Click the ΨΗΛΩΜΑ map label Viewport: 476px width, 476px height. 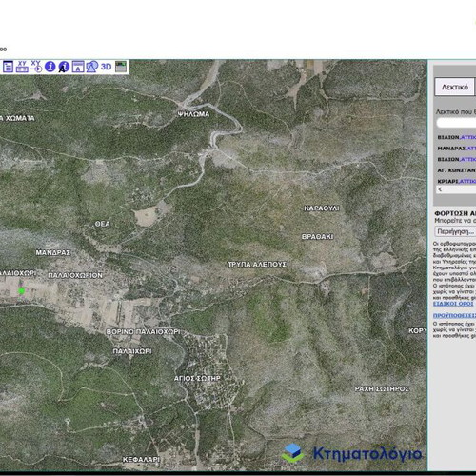coord(193,114)
